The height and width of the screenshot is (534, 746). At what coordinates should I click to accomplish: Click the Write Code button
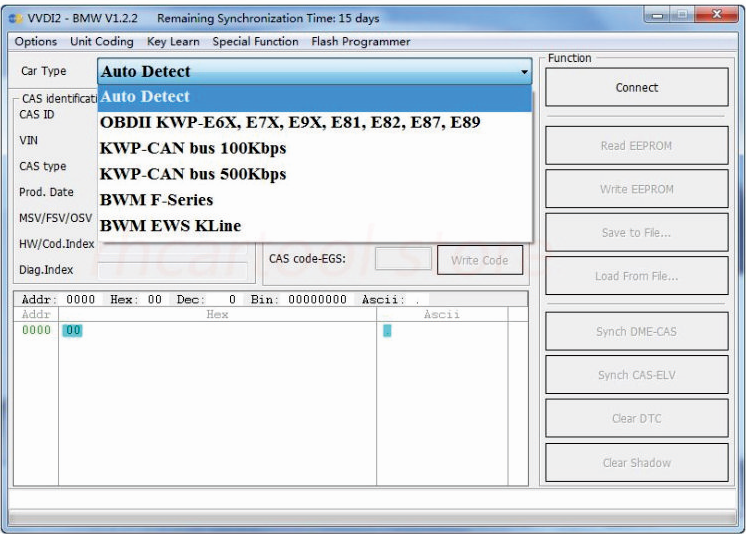(480, 260)
